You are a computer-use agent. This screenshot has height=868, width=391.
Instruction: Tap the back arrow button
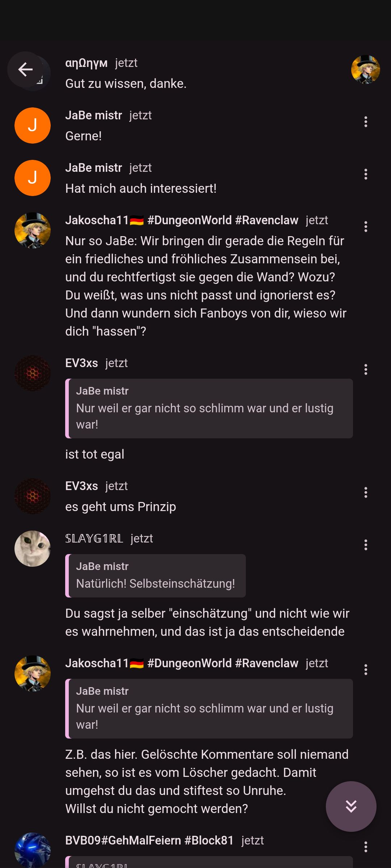pos(25,69)
